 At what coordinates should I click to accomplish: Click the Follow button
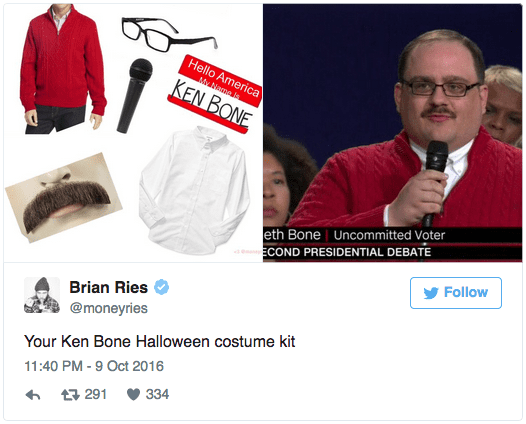(x=456, y=293)
